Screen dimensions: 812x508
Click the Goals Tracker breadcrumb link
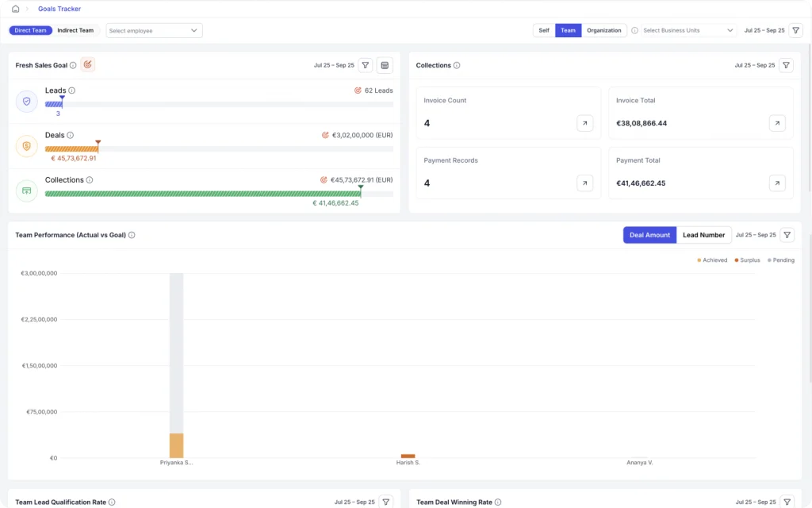(59, 9)
